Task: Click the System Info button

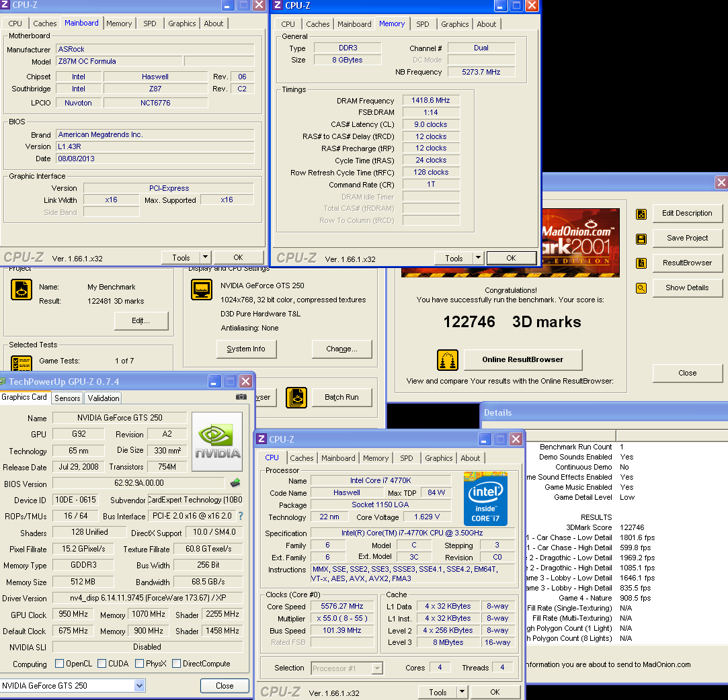Action: click(246, 349)
